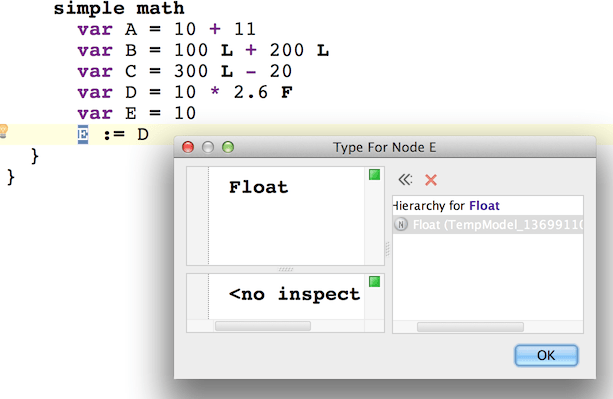Click 200 in the var B line
The height and width of the screenshot is (399, 613).
pos(287,50)
